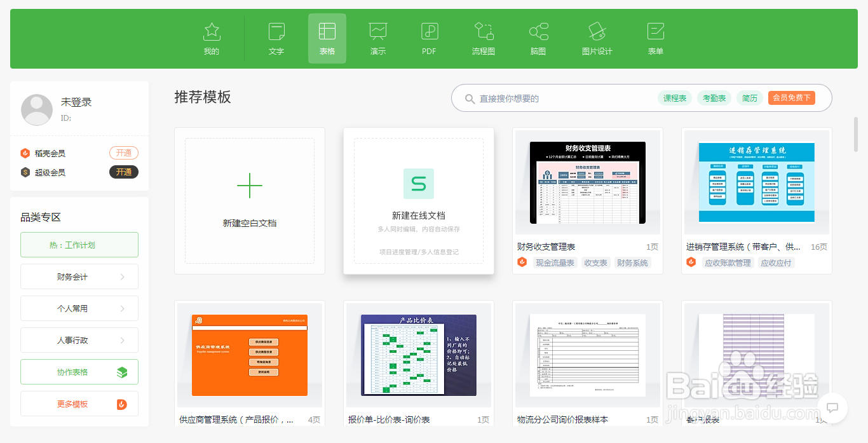The height and width of the screenshot is (443, 868).
Task: Expand the 人事行政 category
Action: [x=79, y=340]
